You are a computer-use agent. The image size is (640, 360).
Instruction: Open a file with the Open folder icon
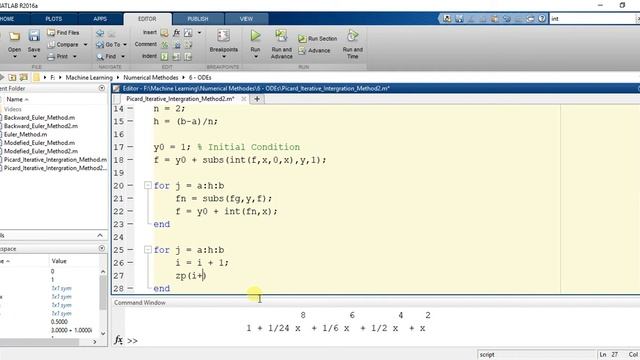(15, 37)
